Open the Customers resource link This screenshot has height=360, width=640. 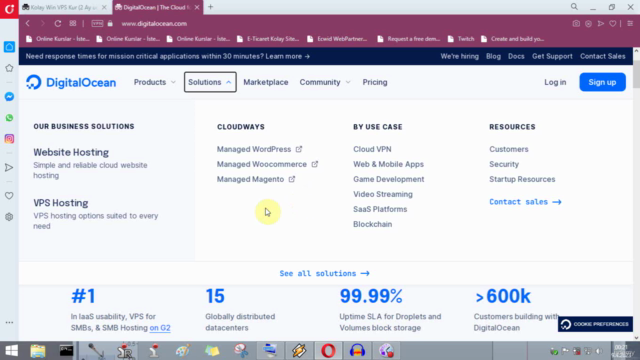[509, 149]
